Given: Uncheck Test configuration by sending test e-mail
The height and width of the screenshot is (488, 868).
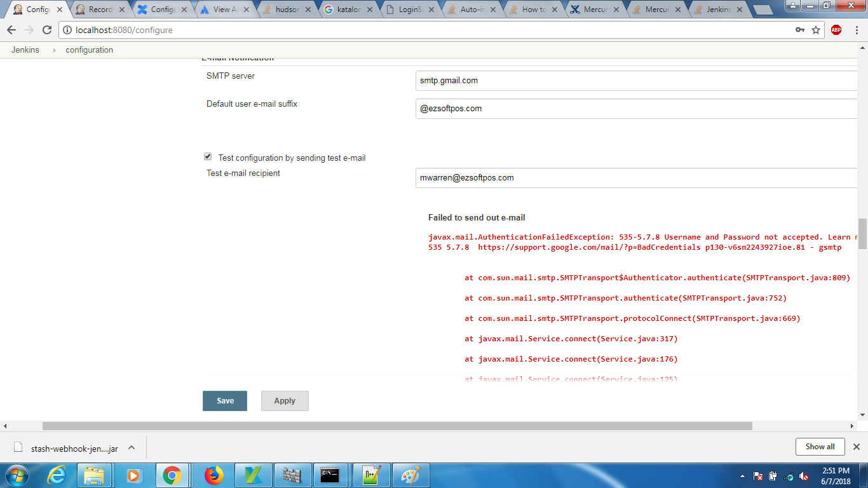Looking at the screenshot, I should coord(208,156).
